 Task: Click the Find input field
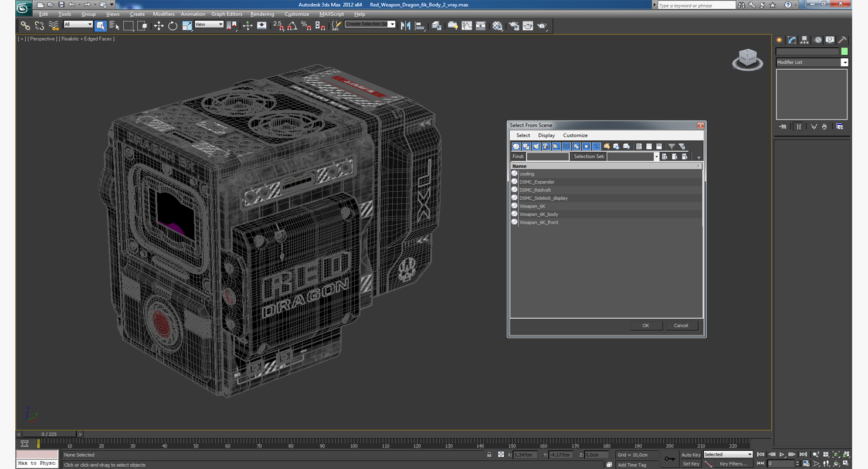click(548, 157)
